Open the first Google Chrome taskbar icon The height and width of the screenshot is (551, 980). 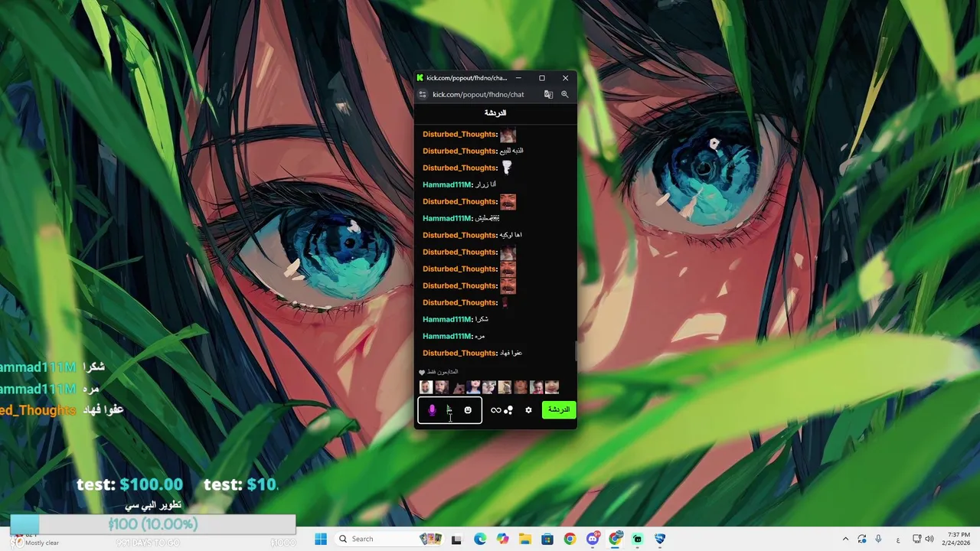point(570,539)
